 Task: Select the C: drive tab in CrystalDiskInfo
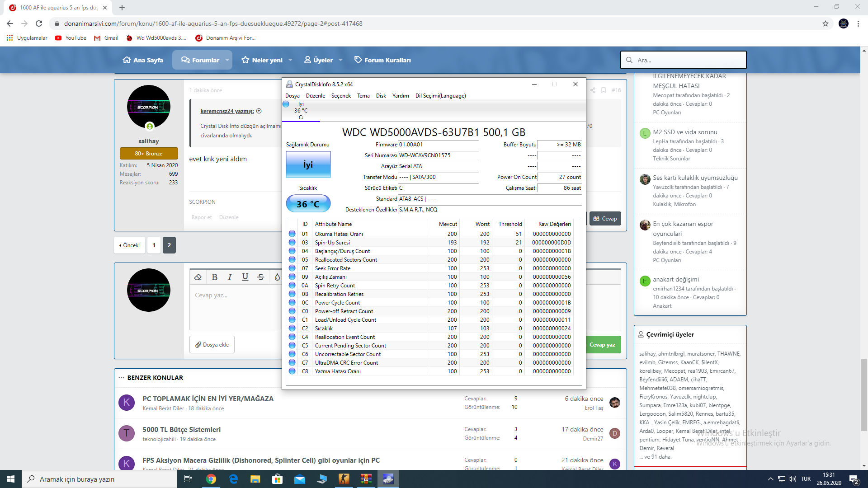point(301,111)
